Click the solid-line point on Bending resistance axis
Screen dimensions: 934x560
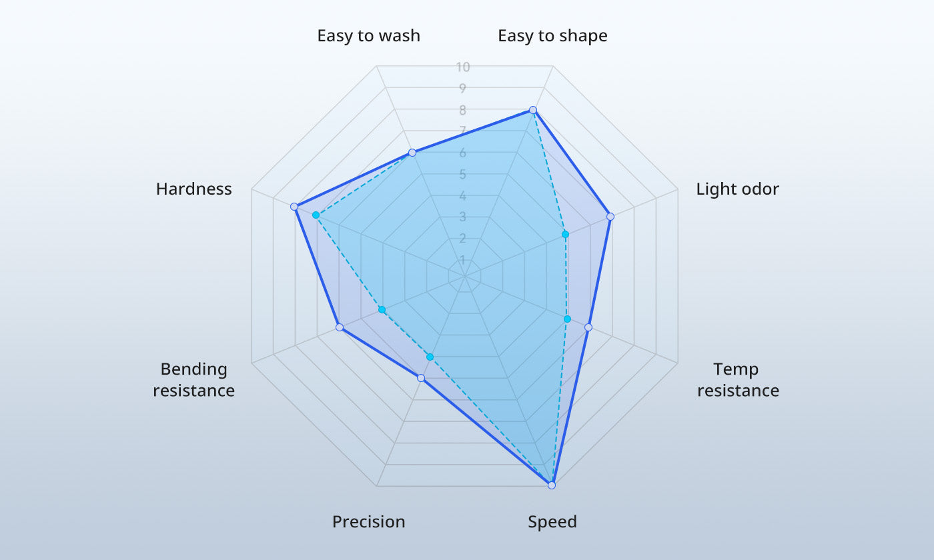(340, 327)
